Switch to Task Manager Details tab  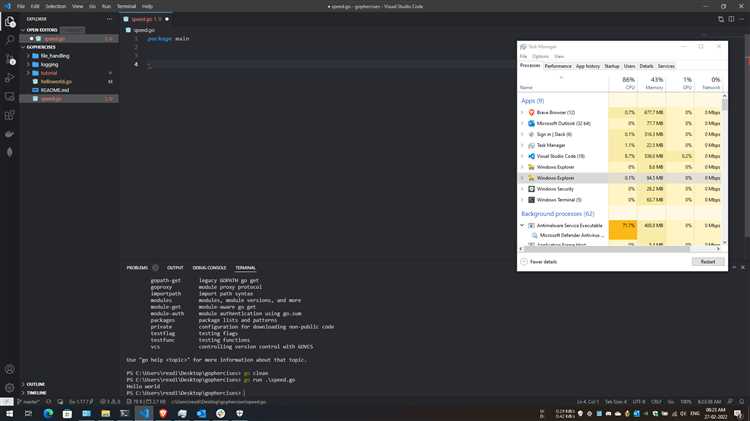tap(646, 66)
